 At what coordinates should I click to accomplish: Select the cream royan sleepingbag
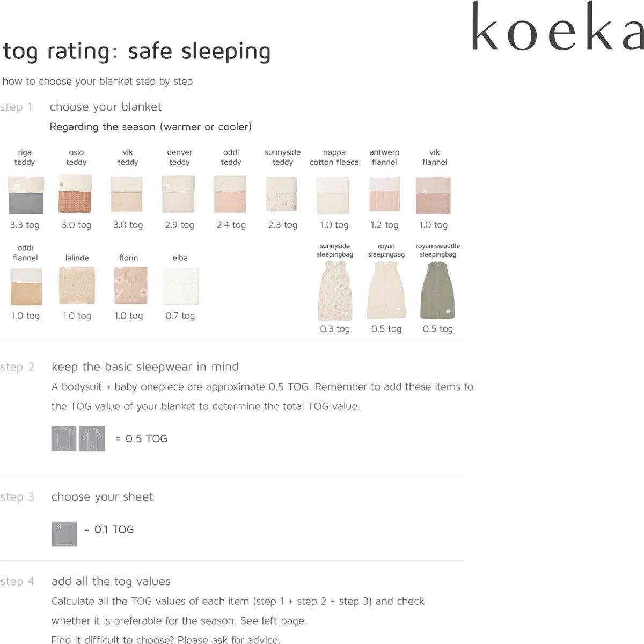tap(386, 290)
